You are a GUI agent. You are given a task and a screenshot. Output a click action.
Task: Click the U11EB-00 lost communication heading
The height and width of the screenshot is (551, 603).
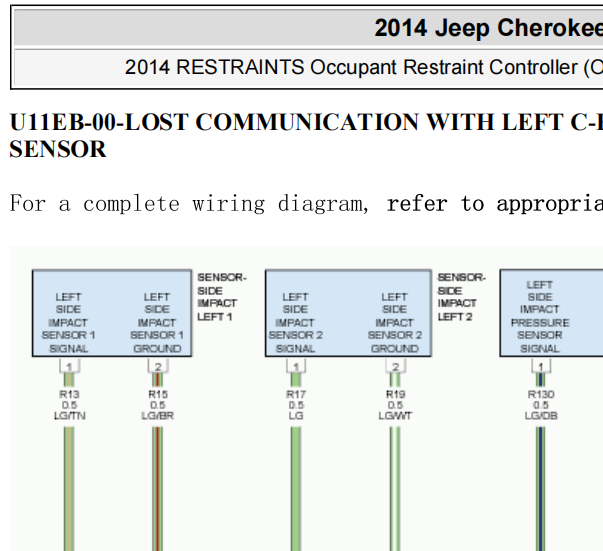point(306,135)
